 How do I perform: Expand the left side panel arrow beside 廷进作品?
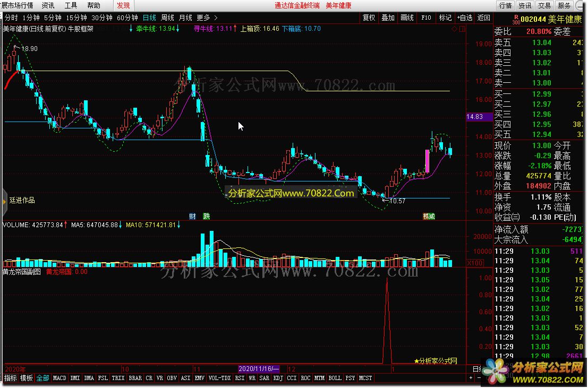pos(4,201)
